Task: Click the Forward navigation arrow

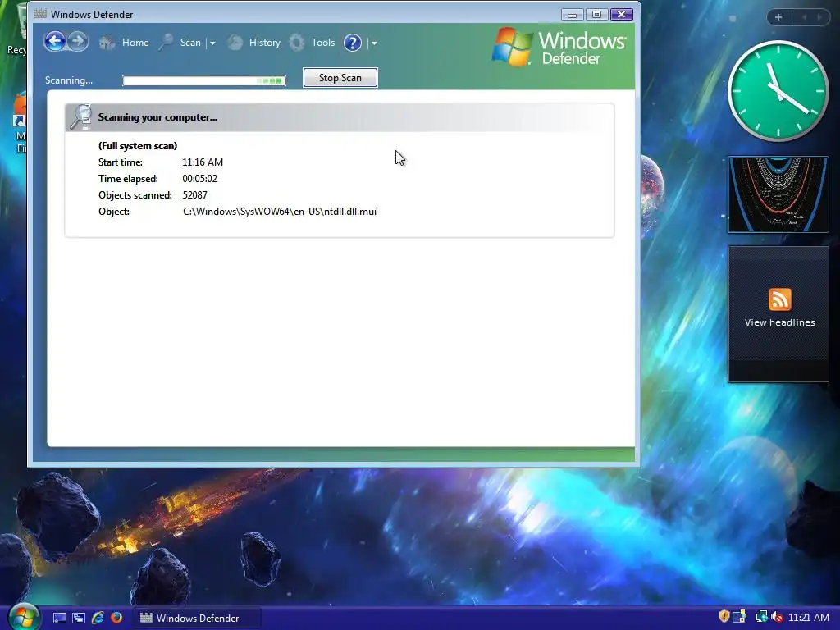Action: pos(78,41)
